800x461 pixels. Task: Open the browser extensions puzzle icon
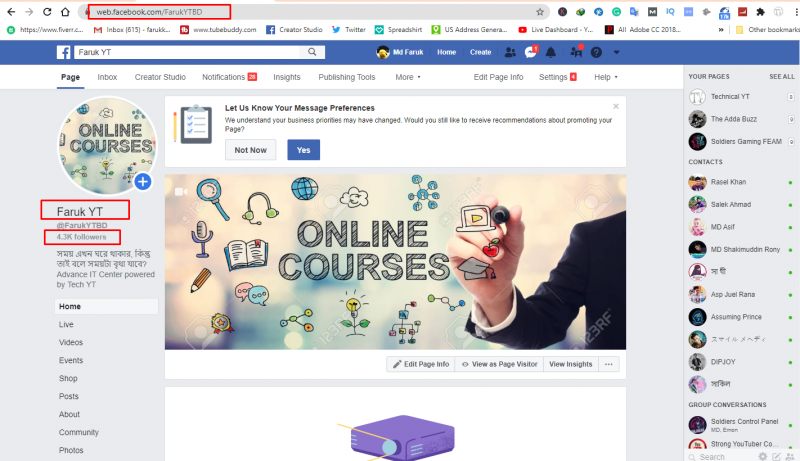pos(760,12)
